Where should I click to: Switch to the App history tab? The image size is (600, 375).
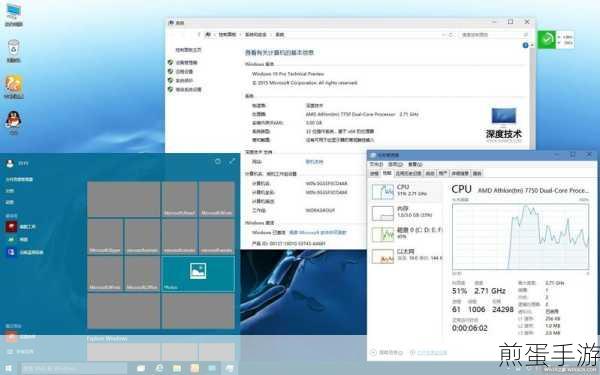(408, 173)
